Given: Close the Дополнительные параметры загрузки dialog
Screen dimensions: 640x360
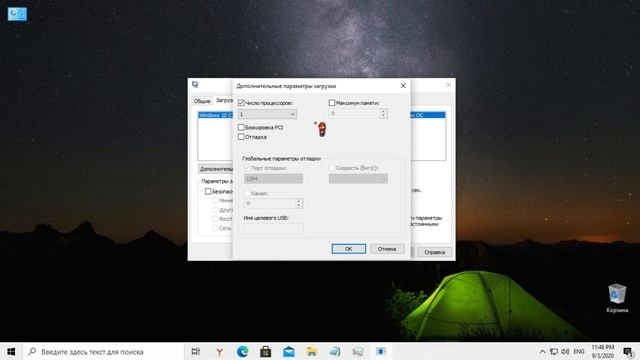Looking at the screenshot, I should (x=403, y=86).
